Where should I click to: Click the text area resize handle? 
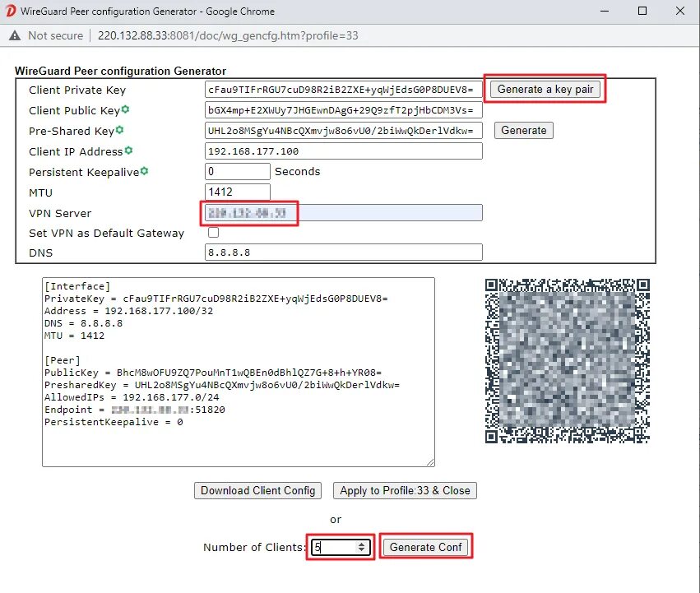pyautogui.click(x=430, y=462)
